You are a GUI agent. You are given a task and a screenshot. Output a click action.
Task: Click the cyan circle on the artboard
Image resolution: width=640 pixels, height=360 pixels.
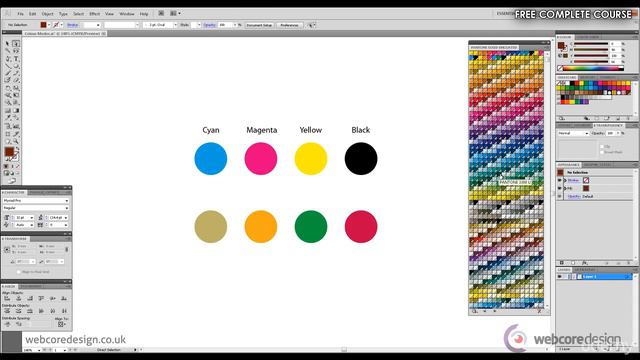pos(211,159)
